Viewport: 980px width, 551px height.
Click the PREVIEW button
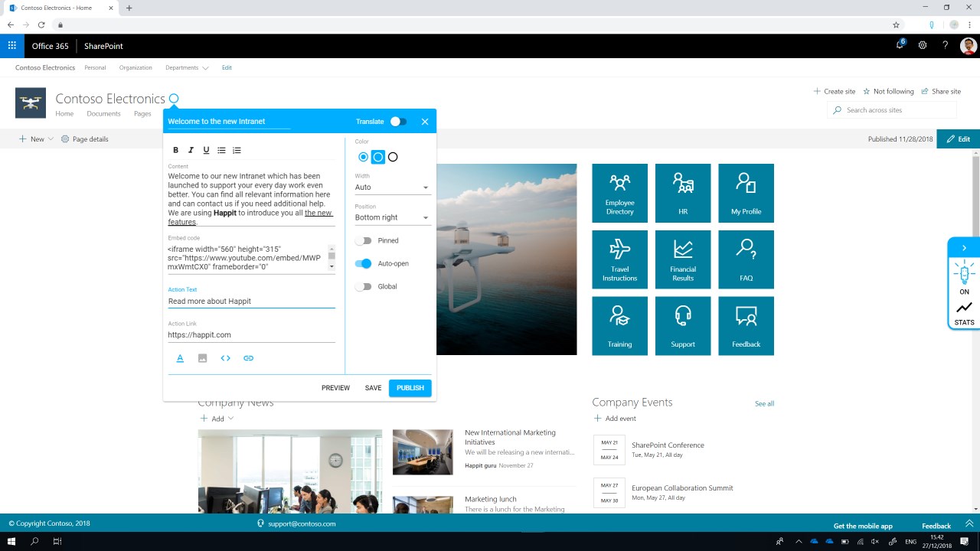click(x=335, y=388)
